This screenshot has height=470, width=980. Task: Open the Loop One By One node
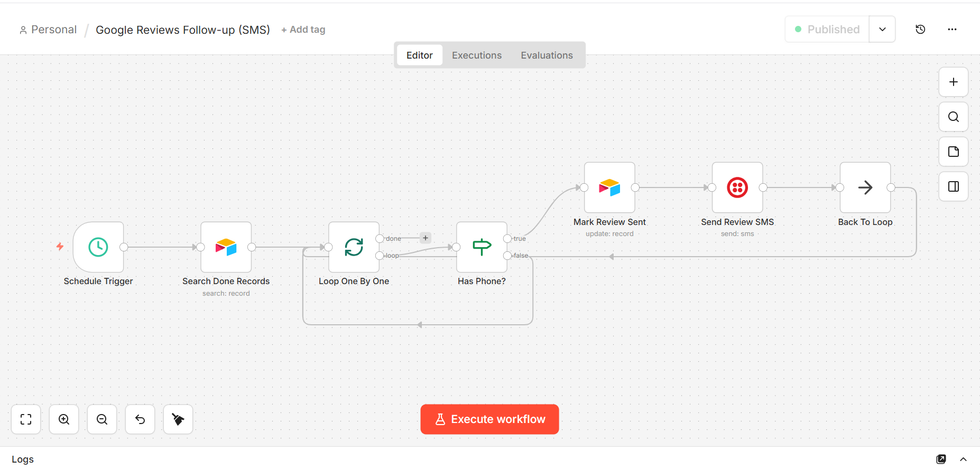point(354,247)
